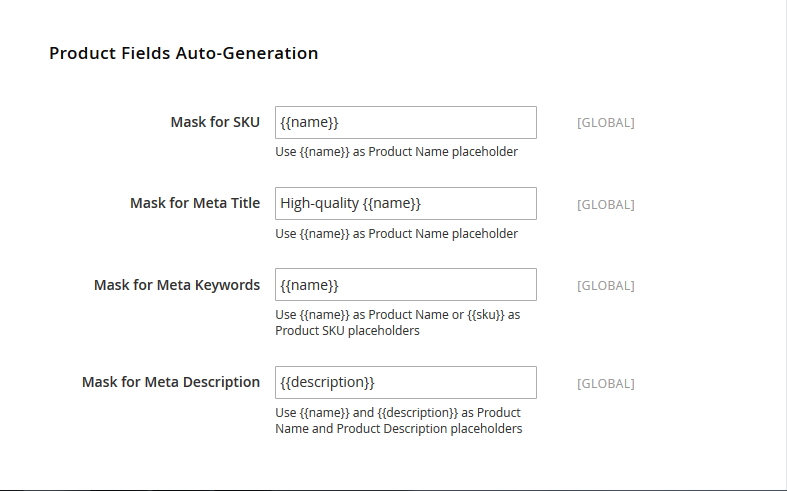Click the [GLOBAL] scope tag beside Meta Title

pyautogui.click(x=605, y=204)
